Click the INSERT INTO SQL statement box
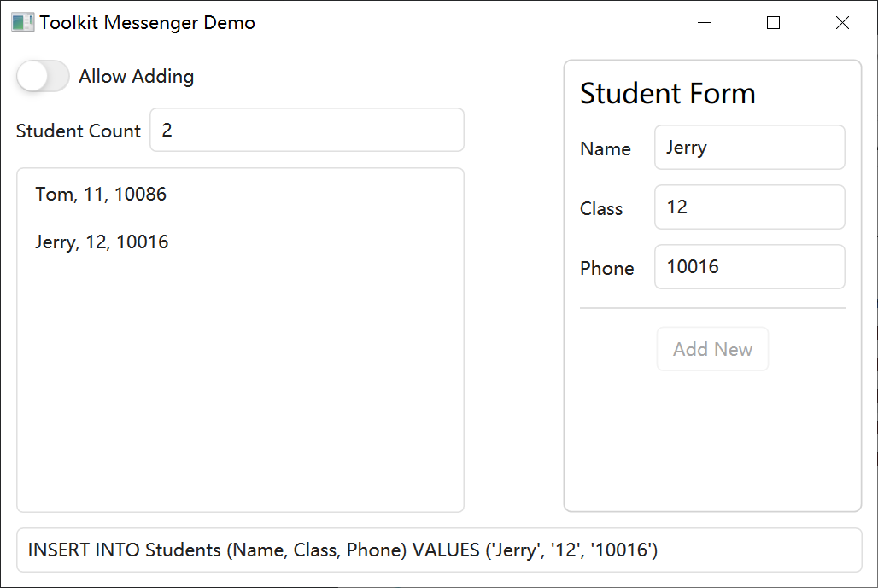This screenshot has width=878, height=588. [x=439, y=550]
